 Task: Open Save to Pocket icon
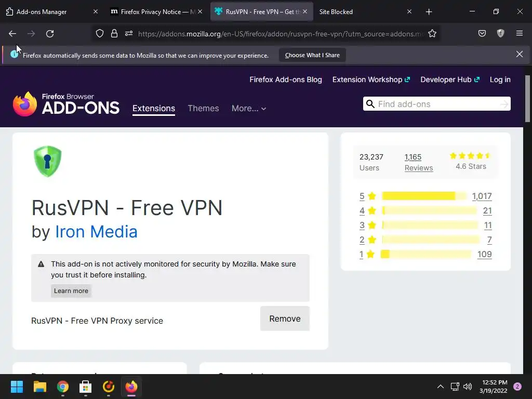coord(482,33)
